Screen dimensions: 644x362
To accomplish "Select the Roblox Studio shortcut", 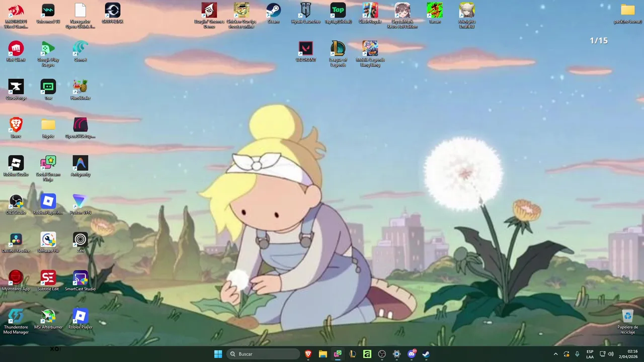I will tap(16, 166).
